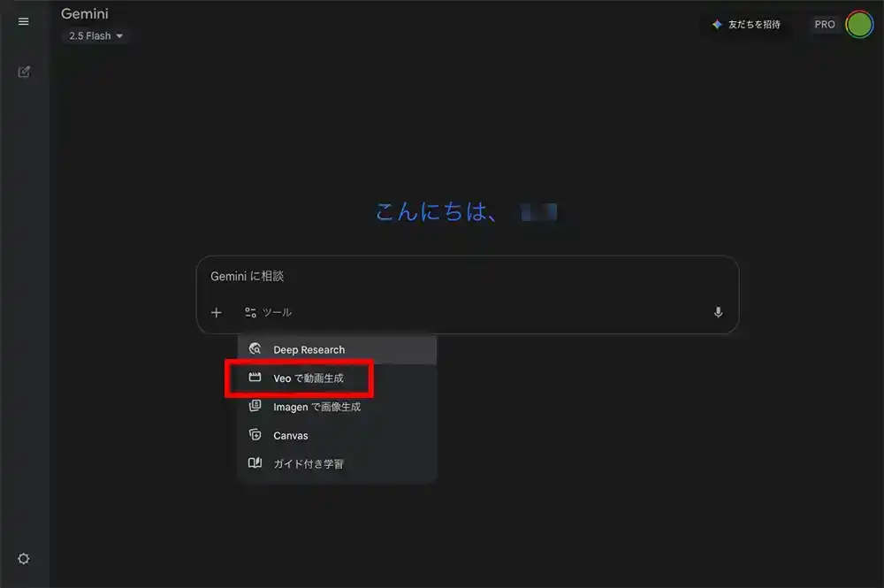The height and width of the screenshot is (588, 884).
Task: Click the Gemini title at top left
Action: pos(85,14)
